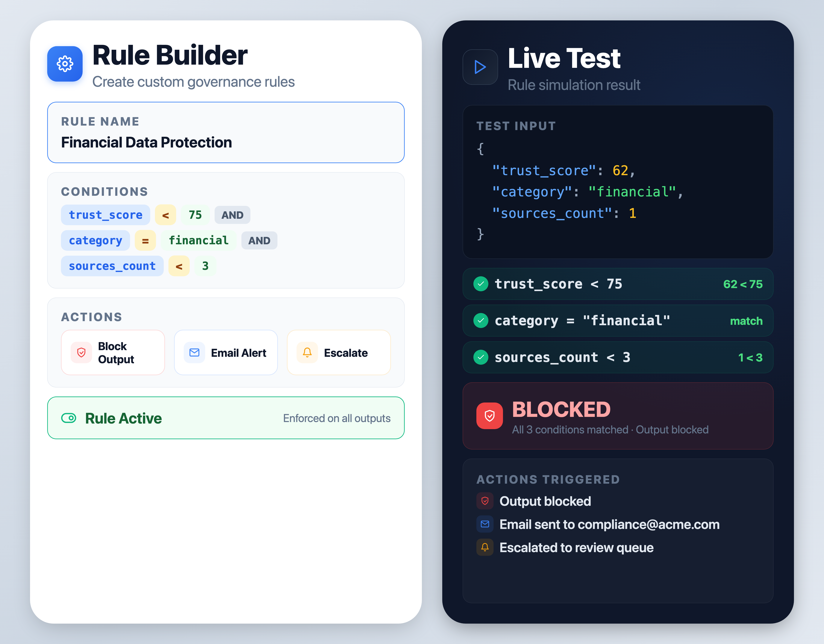Select the category field chip
824x644 pixels.
(x=95, y=240)
